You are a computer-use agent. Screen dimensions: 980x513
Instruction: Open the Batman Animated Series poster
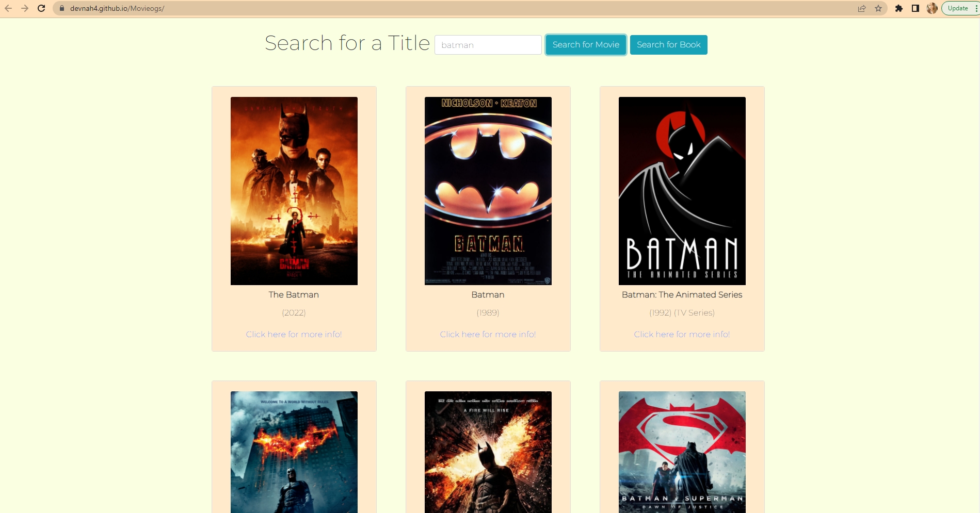click(x=682, y=191)
